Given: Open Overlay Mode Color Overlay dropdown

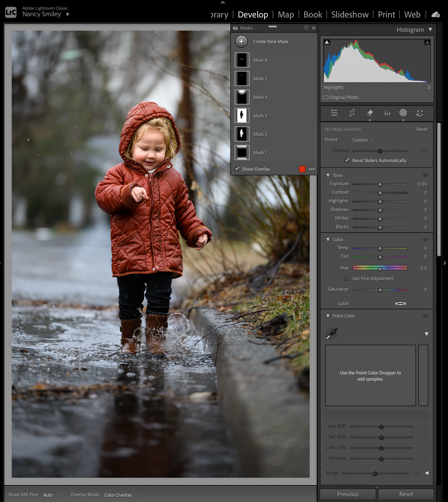Looking at the screenshot, I should point(121,495).
